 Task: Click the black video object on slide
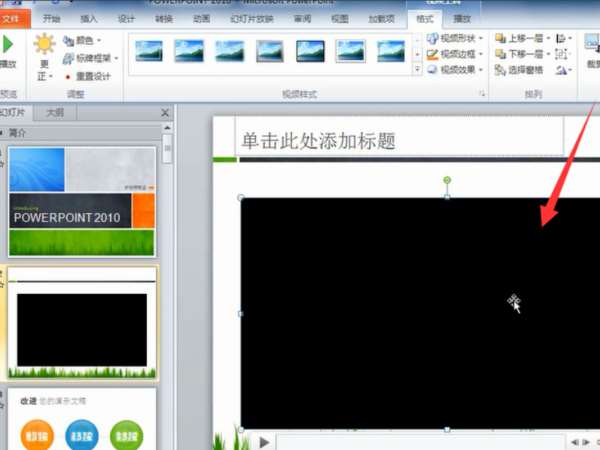(x=420, y=313)
